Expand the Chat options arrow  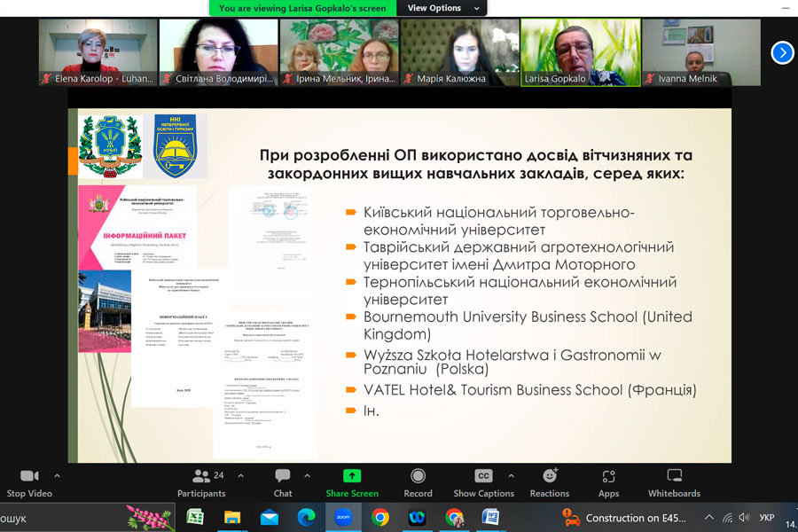(307, 475)
